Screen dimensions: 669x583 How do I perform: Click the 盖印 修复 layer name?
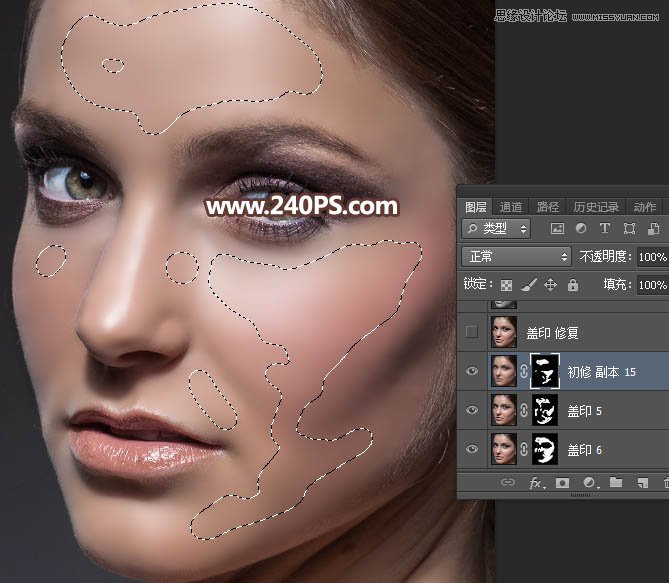coord(552,333)
